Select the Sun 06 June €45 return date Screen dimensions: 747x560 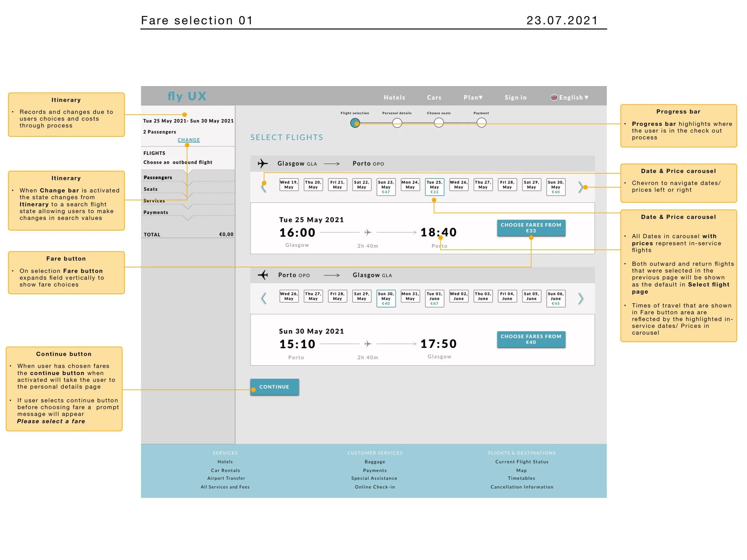coord(556,298)
